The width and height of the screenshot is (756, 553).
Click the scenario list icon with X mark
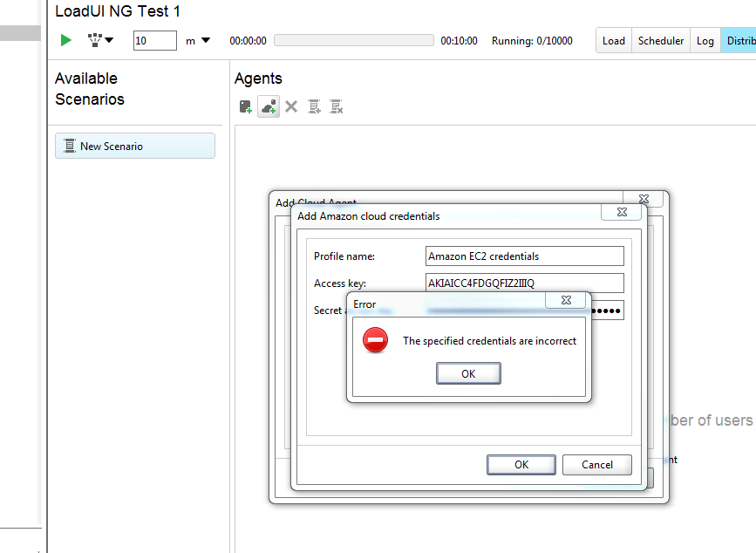point(336,106)
